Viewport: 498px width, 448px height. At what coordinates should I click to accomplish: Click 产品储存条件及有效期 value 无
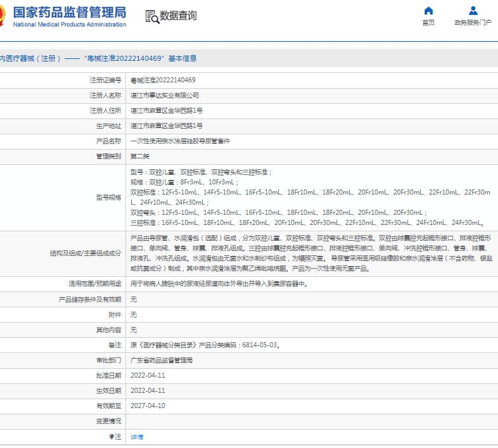click(x=134, y=299)
